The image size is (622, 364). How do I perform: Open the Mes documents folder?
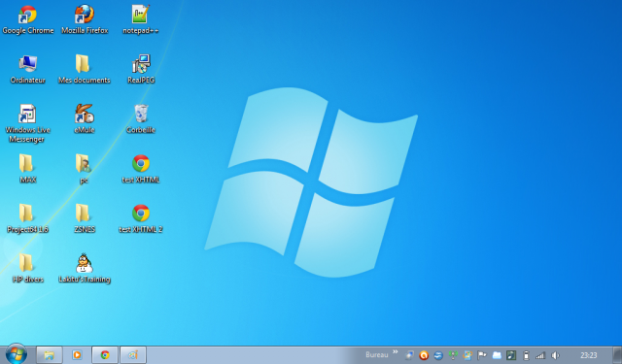pyautogui.click(x=85, y=69)
